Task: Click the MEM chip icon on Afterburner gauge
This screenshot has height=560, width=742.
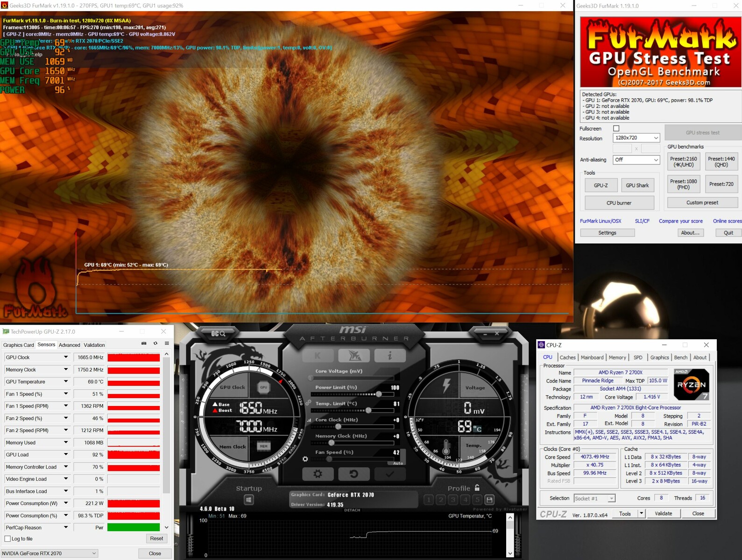Action: coord(264,446)
